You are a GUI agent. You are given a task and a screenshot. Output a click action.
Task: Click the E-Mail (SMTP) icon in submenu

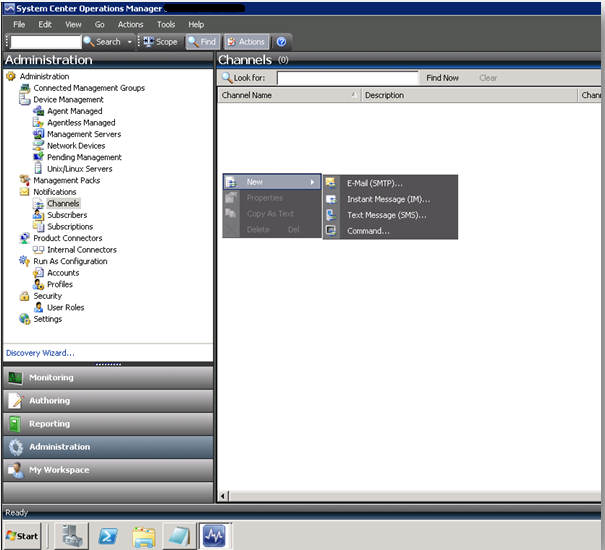point(331,183)
